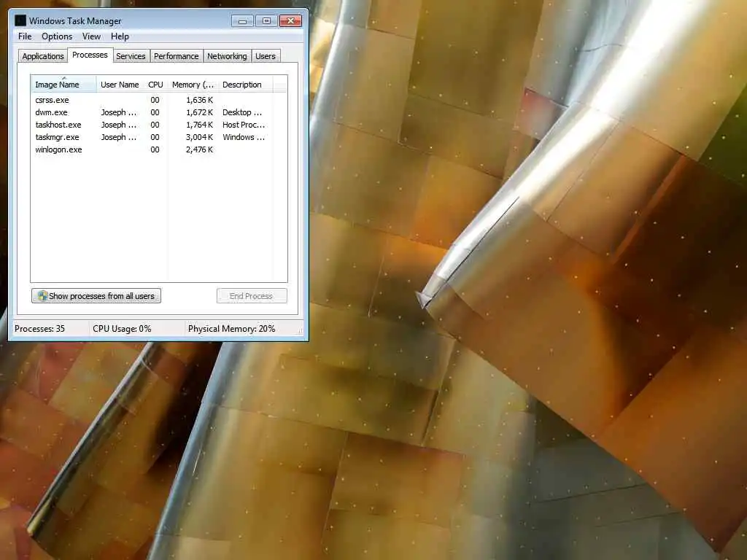Click the window resize grip corner
The height and width of the screenshot is (560, 747).
(x=300, y=331)
